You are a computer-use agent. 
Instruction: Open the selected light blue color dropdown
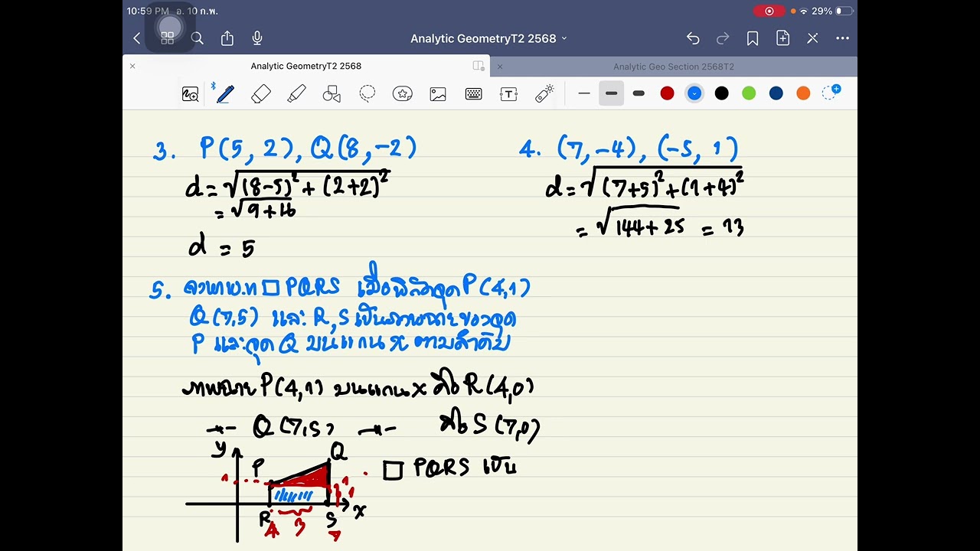pos(694,93)
